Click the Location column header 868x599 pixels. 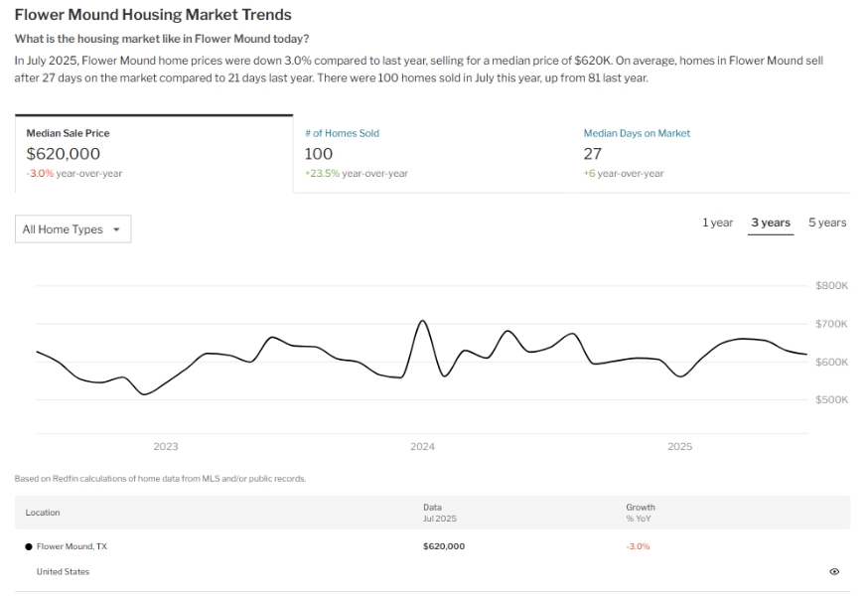pyautogui.click(x=43, y=513)
